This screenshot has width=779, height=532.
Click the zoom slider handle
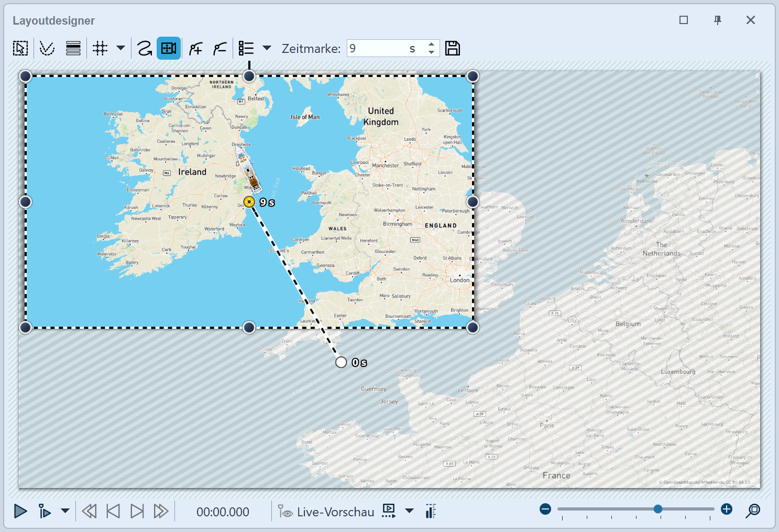tap(658, 509)
